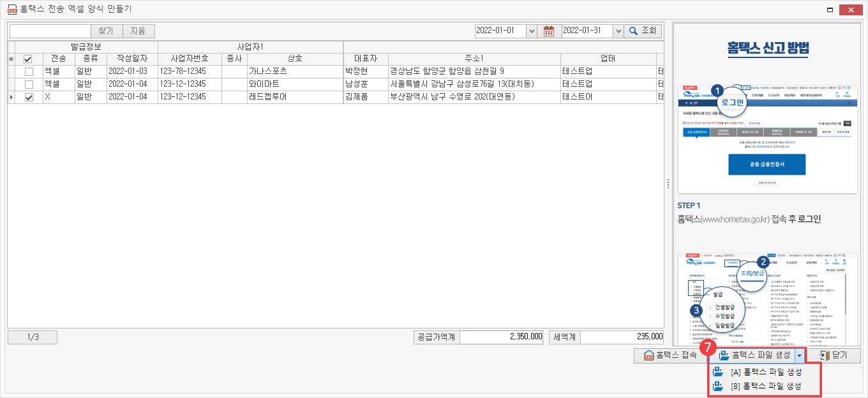Click the 박정현 representative cell
Viewport: 868px width, 398px height.
(366, 71)
